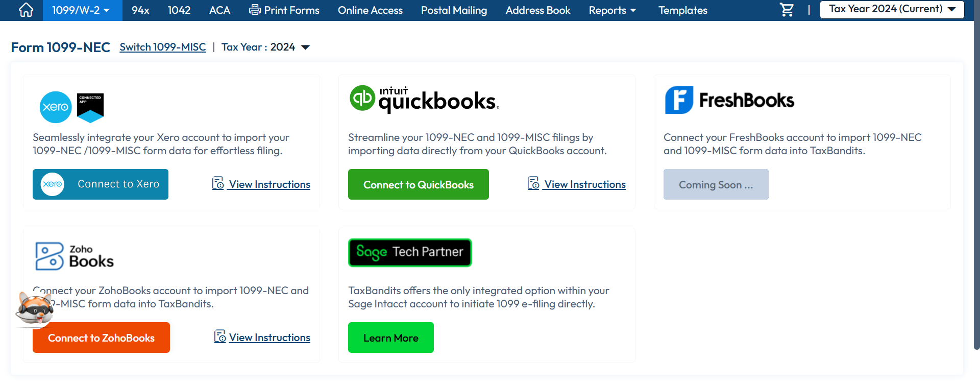Click the instructions document icon in QuickBooks card
This screenshot has height=386, width=980.
pyautogui.click(x=533, y=183)
